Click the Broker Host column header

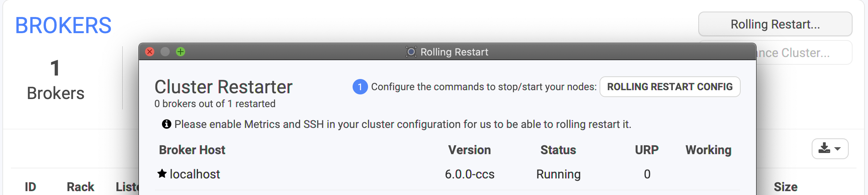[x=192, y=150]
